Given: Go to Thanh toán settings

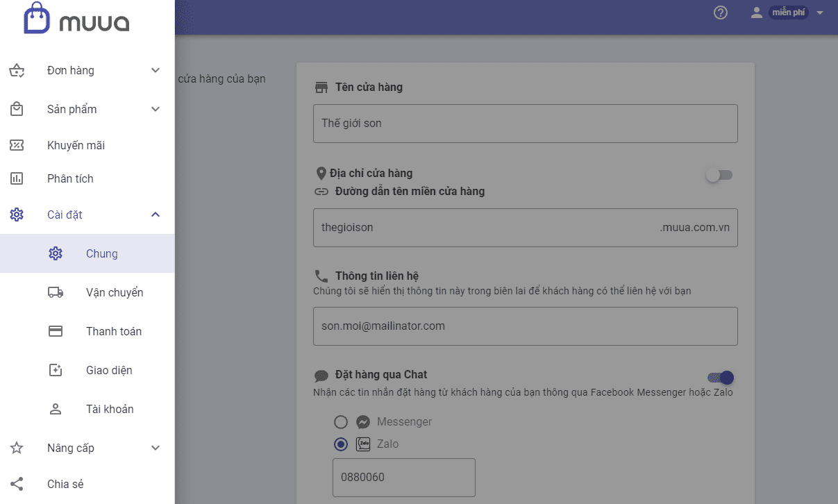Looking at the screenshot, I should pyautogui.click(x=113, y=331).
